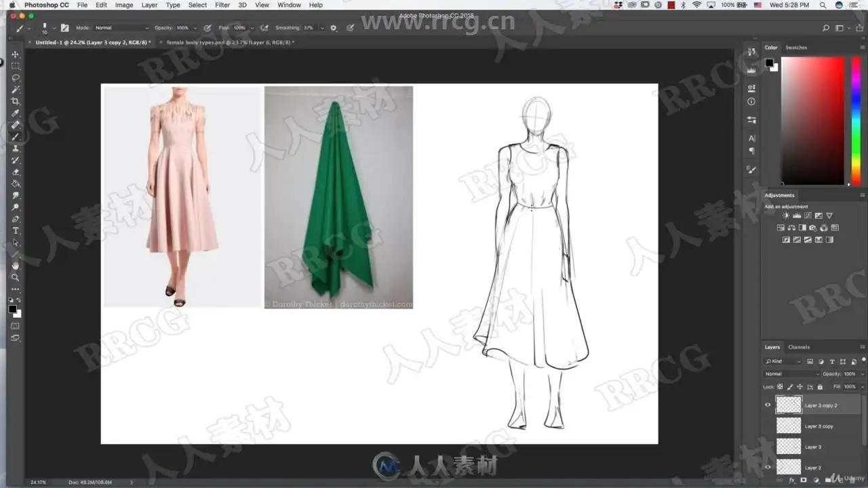Viewport: 868px width, 488px height.
Task: Select the Path Selection tool
Action: tap(15, 243)
